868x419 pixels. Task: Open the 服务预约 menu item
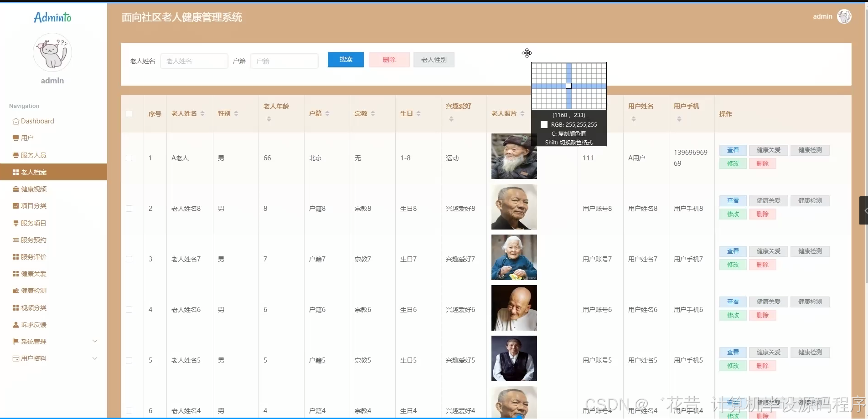tap(53, 240)
